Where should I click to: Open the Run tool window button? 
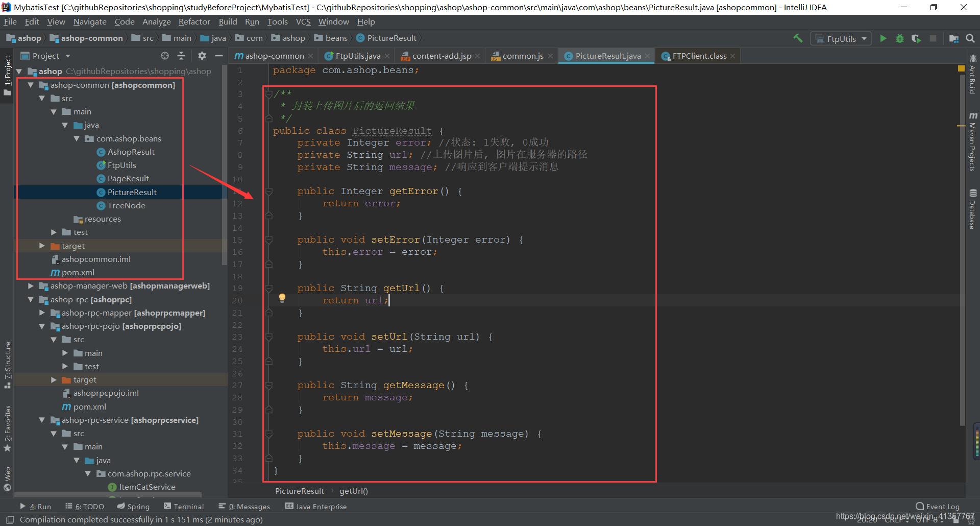point(36,507)
